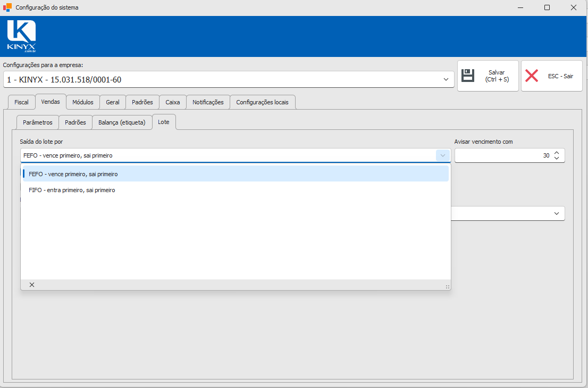The image size is (588, 388).
Task: Open the top-level Padrões tab next to Geral
Action: 142,102
